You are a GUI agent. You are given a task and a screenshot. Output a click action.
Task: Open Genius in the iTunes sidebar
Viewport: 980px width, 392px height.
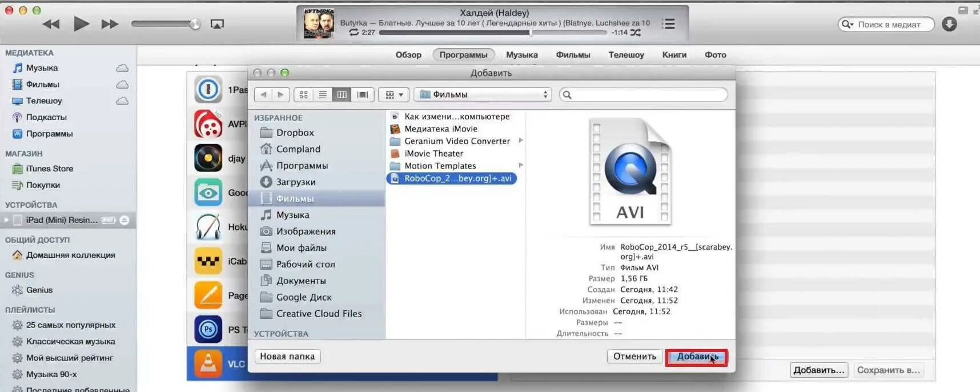(39, 290)
